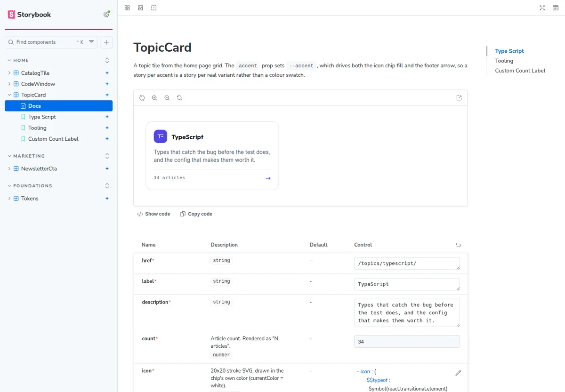
Task: Click the TypeScript topic card title
Action: 187,137
